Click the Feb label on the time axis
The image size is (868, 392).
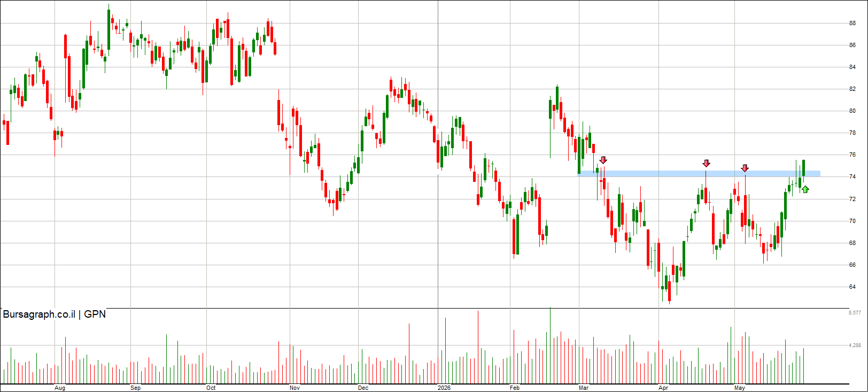515,388
